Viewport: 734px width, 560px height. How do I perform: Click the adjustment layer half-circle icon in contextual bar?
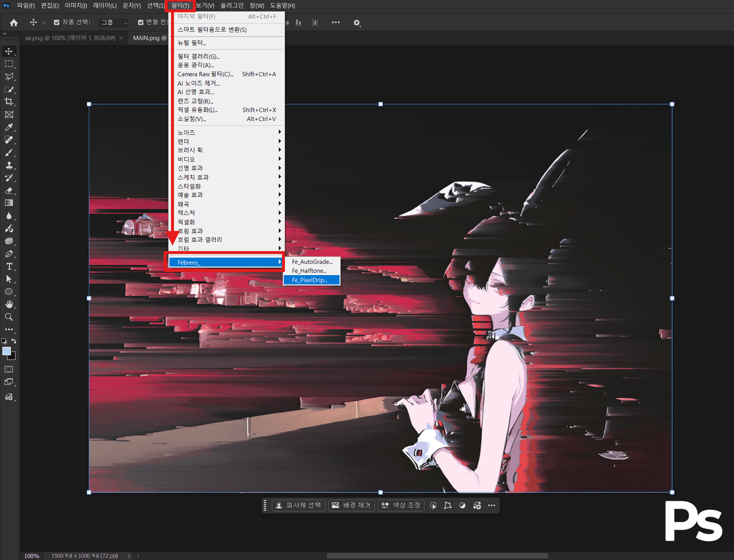[x=462, y=506]
